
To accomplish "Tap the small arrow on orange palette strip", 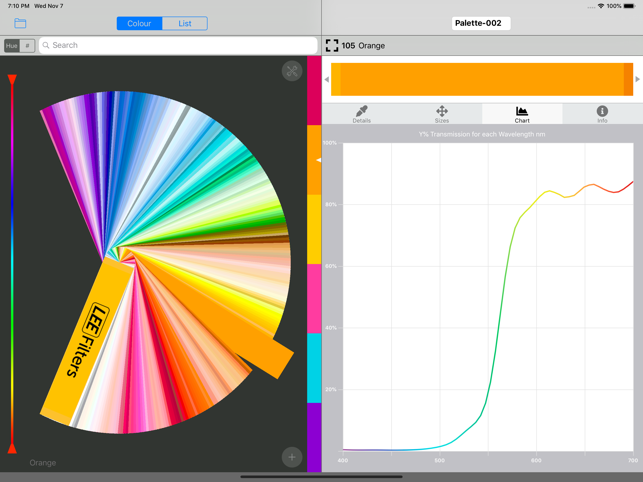I will pos(318,160).
